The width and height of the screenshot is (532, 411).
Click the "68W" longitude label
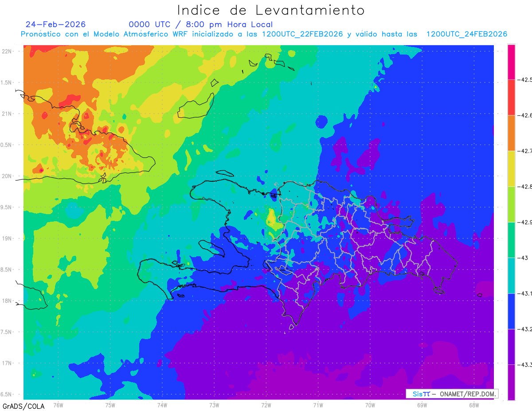pos(473,405)
